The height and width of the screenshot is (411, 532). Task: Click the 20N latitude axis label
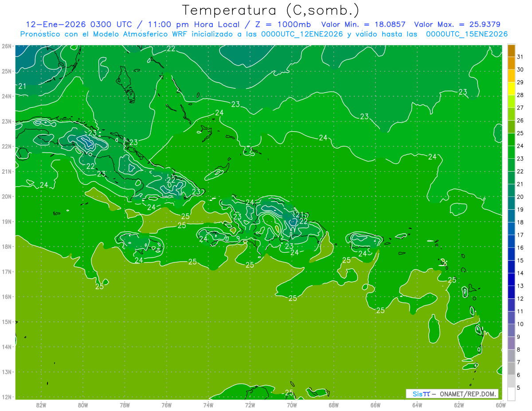click(x=6, y=196)
